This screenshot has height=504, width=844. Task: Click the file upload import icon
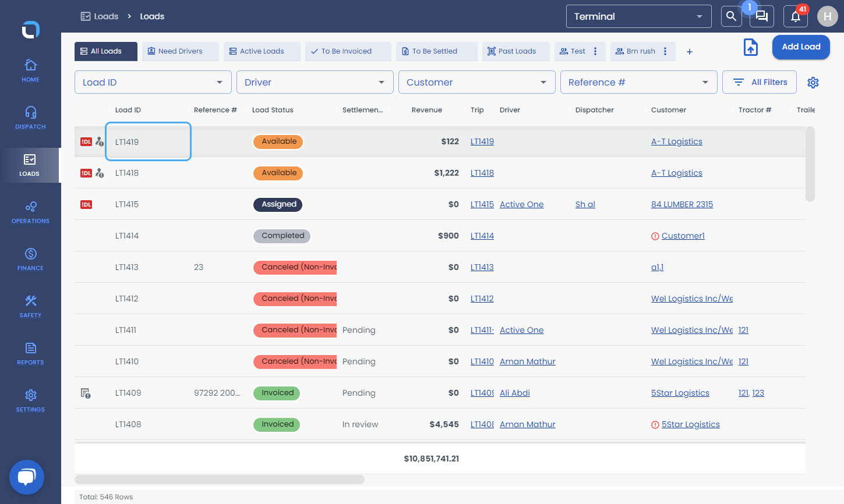751,47
